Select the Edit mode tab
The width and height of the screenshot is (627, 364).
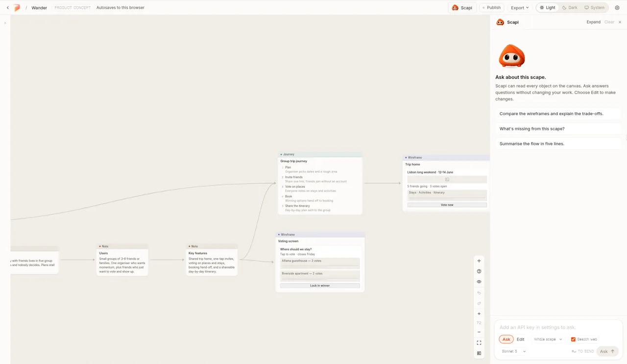[520, 340]
